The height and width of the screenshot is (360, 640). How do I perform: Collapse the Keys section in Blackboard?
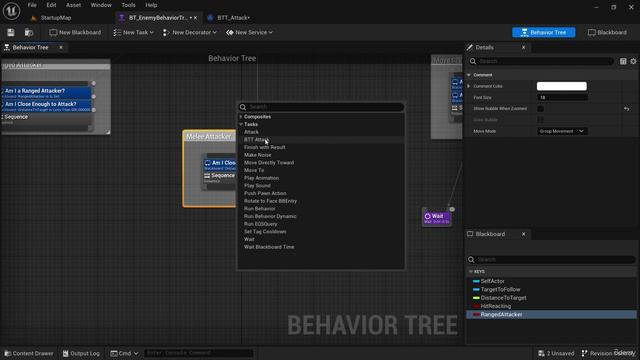tap(471, 271)
